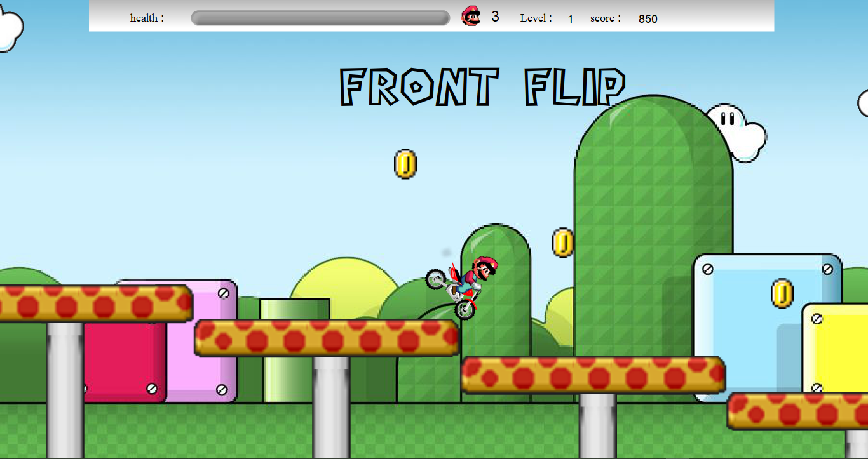The height and width of the screenshot is (459, 868).
Task: Click the 'health :' label
Action: click(x=147, y=18)
